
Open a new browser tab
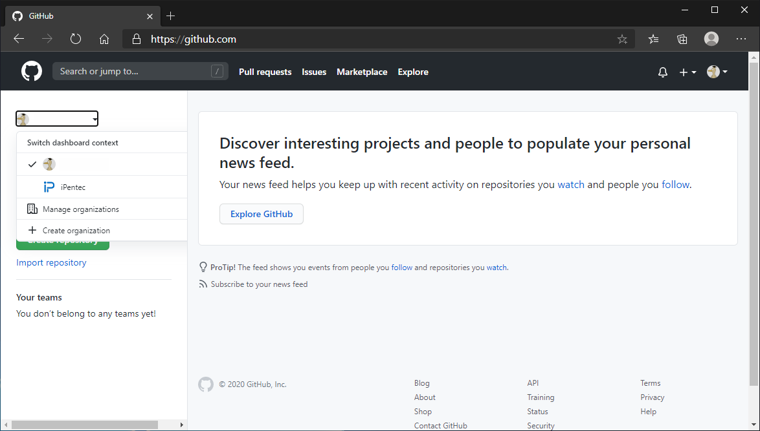coord(170,16)
